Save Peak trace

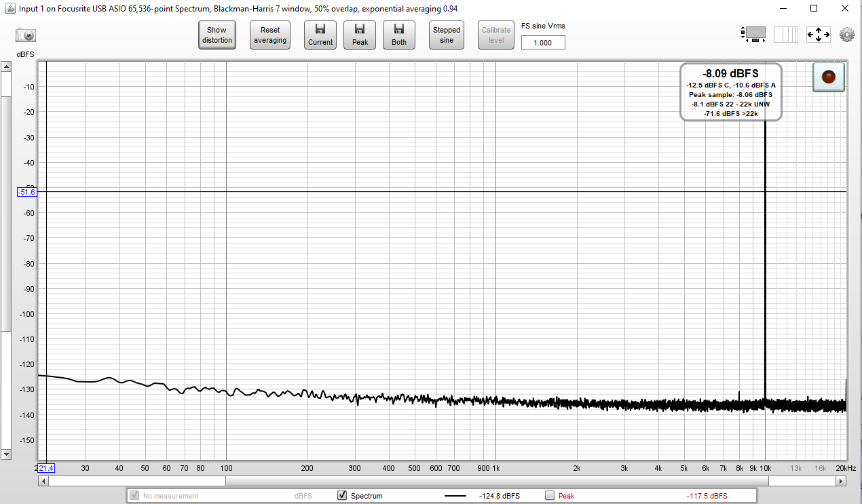(x=360, y=35)
